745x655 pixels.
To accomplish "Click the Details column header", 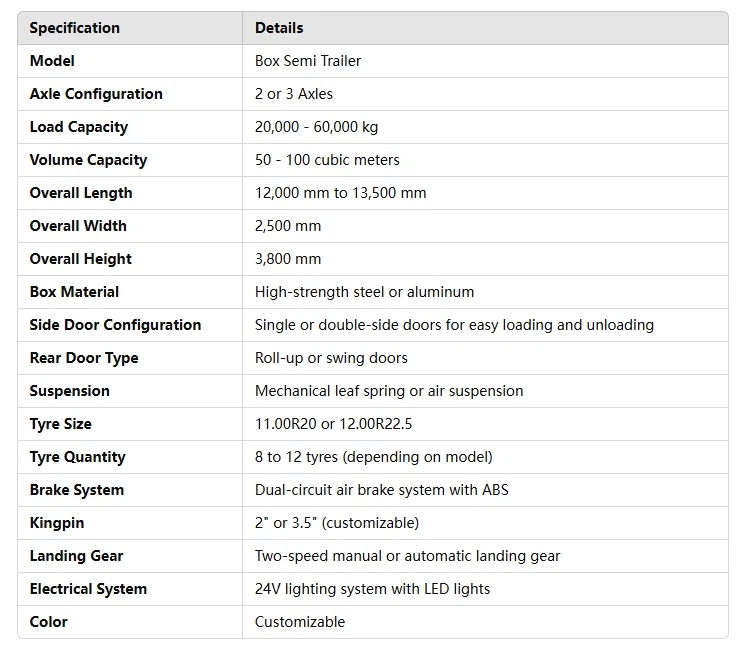I will (279, 28).
